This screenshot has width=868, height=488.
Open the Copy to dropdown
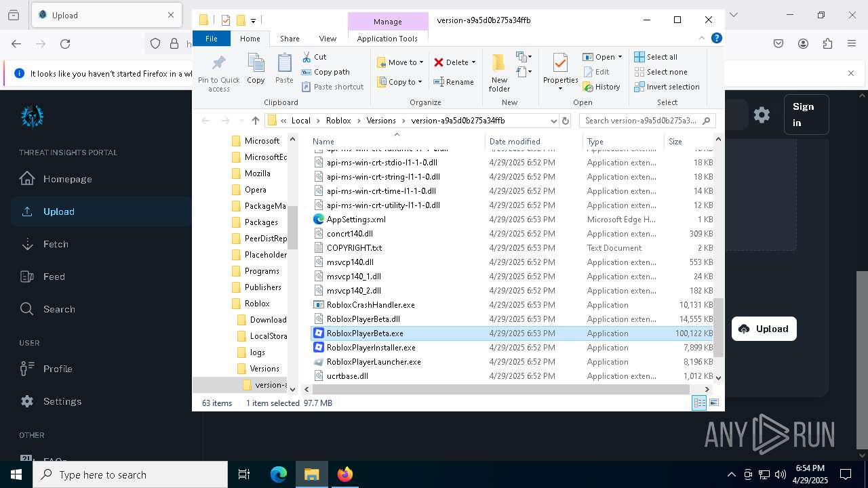pyautogui.click(x=400, y=82)
